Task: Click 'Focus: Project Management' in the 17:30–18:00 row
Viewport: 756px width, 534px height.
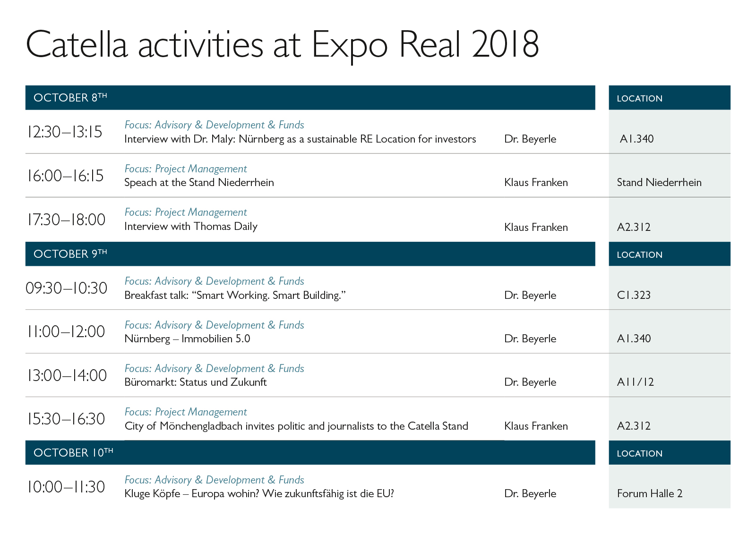Action: 186,212
